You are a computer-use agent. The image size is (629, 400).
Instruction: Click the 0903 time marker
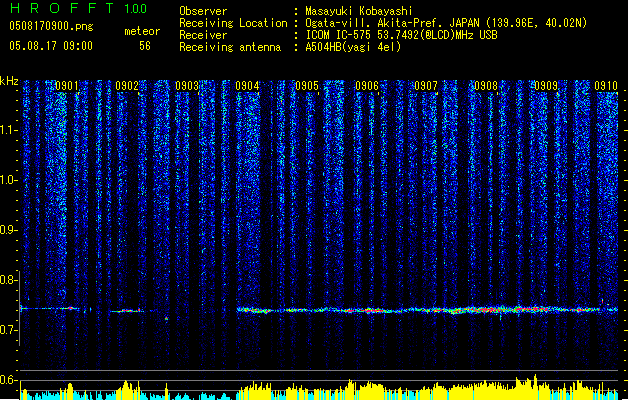pyautogui.click(x=187, y=86)
